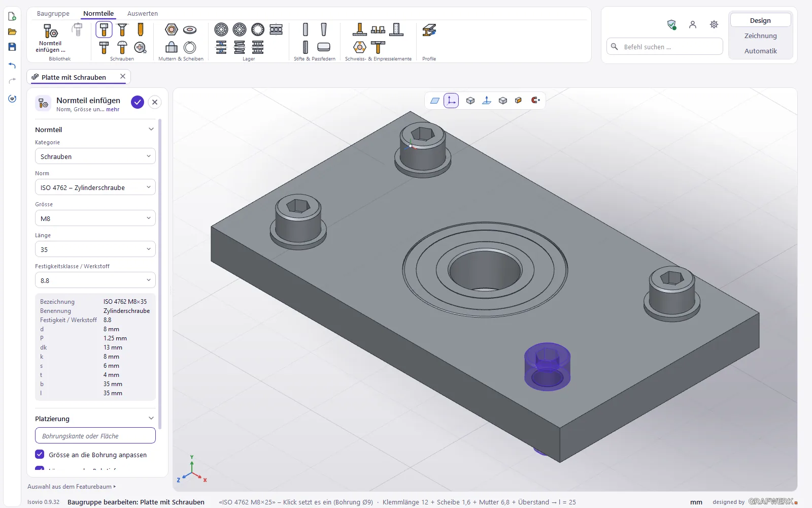This screenshot has height=508, width=812.
Task: Toggle the partially visible checkbox below Bohrung anpassen
Action: [40, 468]
